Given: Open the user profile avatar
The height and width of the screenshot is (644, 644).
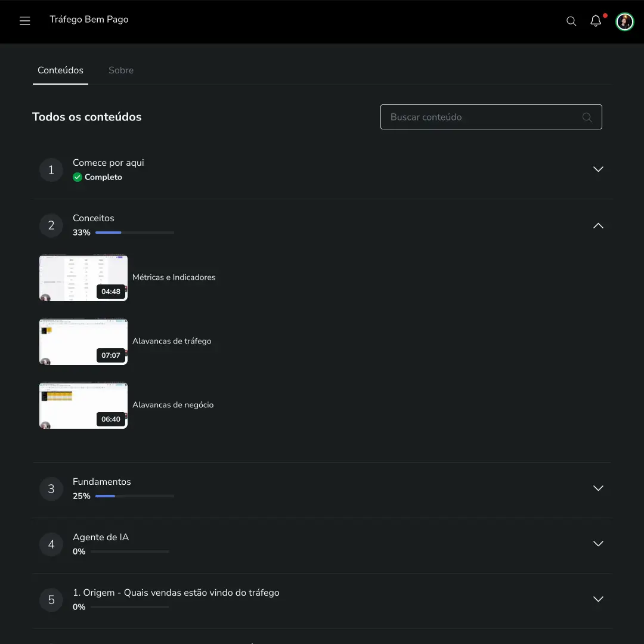Looking at the screenshot, I should [624, 21].
